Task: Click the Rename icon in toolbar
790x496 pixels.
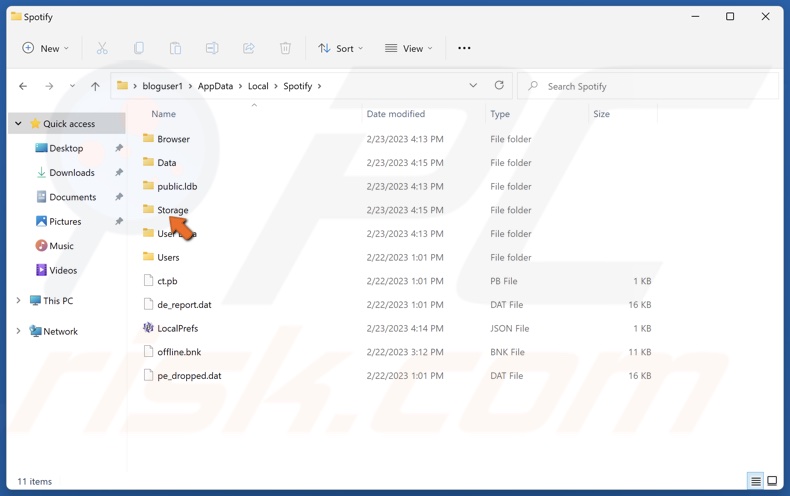Action: 212,48
